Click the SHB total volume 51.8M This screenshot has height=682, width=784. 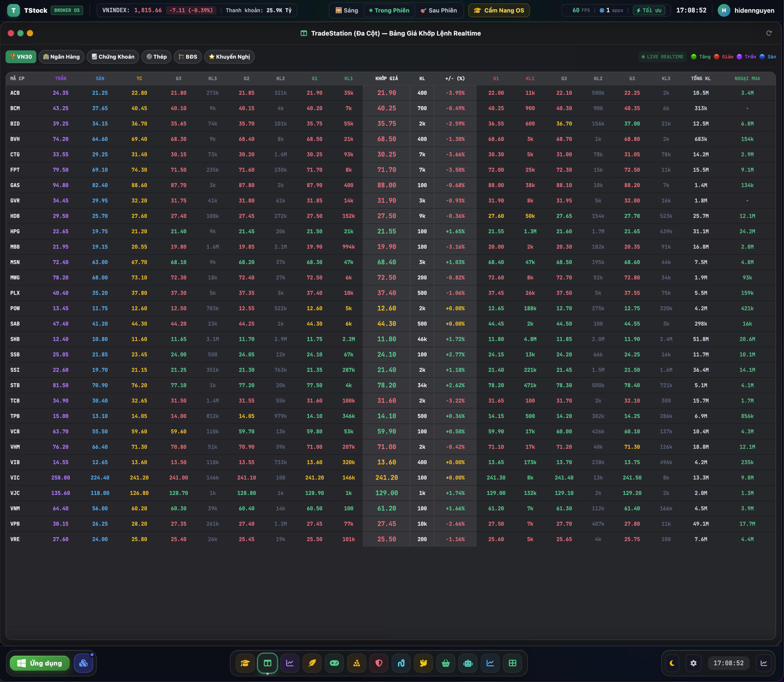coord(701,339)
